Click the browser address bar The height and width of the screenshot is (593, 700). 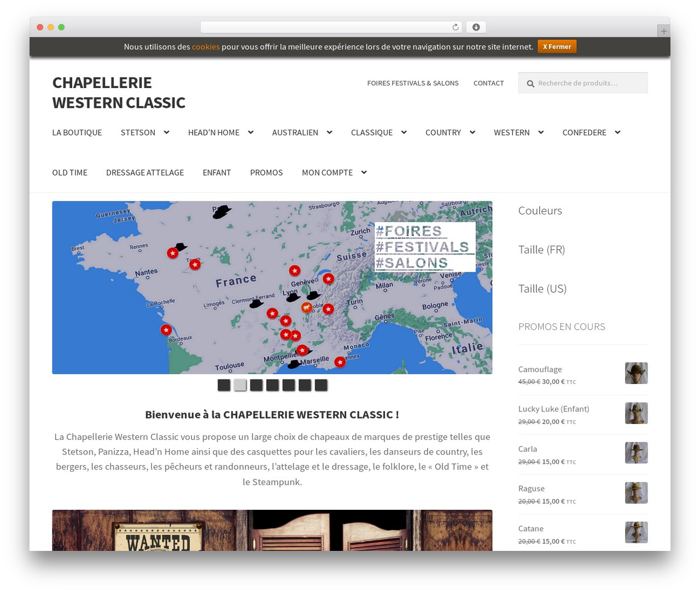point(331,27)
